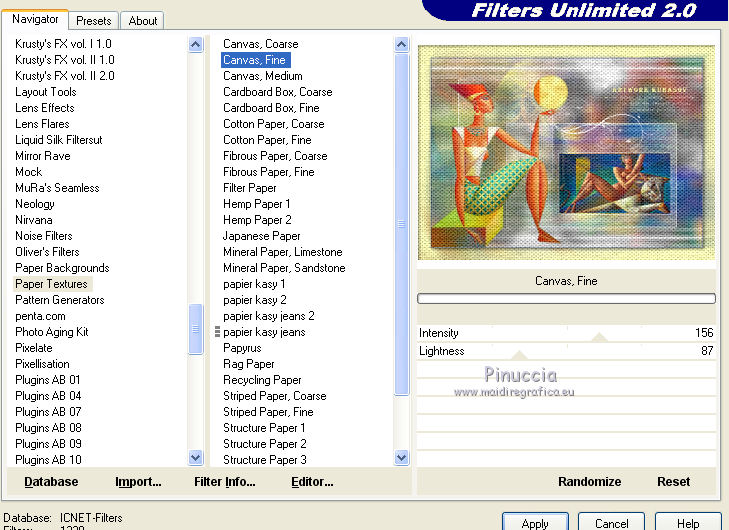This screenshot has height=530, width=729.
Task: Select Filter Paper entry
Action: pyautogui.click(x=249, y=188)
